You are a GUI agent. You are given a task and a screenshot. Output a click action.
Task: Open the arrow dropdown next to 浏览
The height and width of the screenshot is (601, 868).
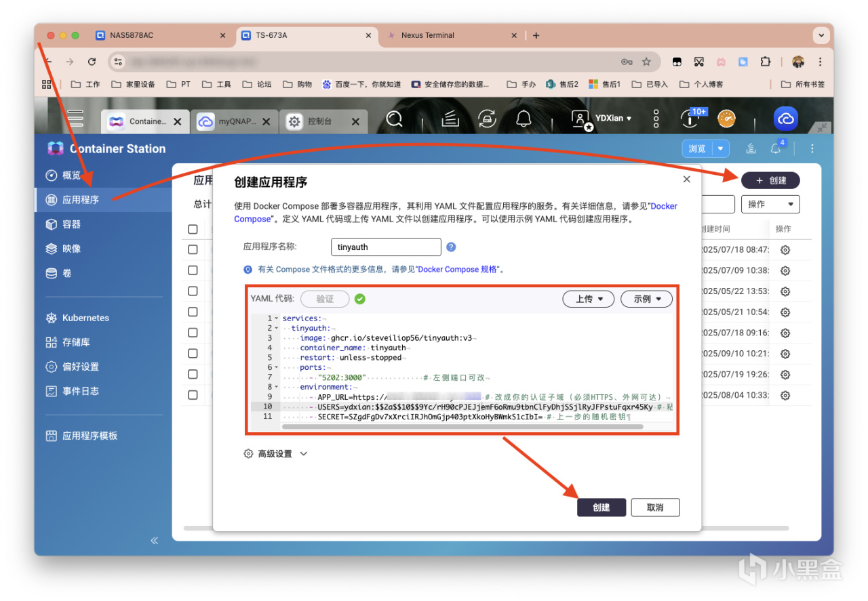coord(721,148)
